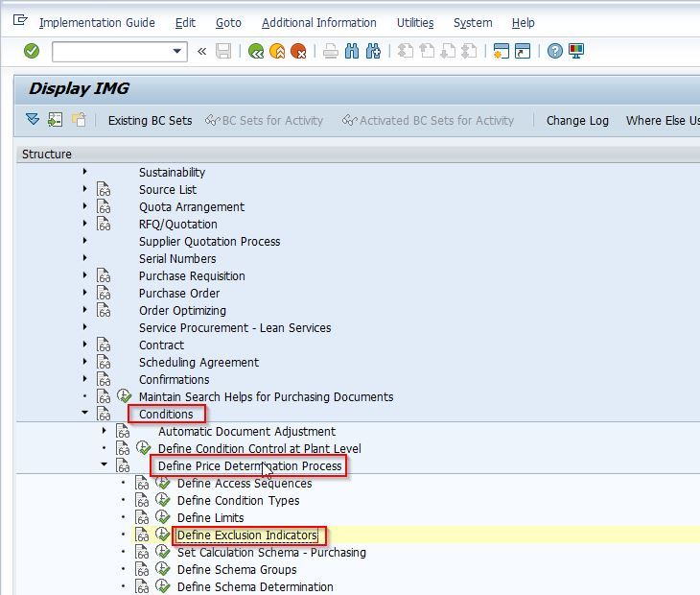700x595 pixels.
Task: Click the Save floppy disk icon
Action: [x=223, y=52]
